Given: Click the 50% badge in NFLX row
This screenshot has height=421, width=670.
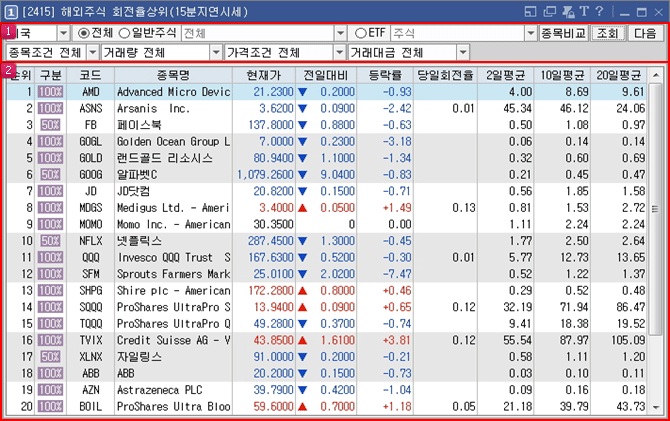Looking at the screenshot, I should click(50, 241).
